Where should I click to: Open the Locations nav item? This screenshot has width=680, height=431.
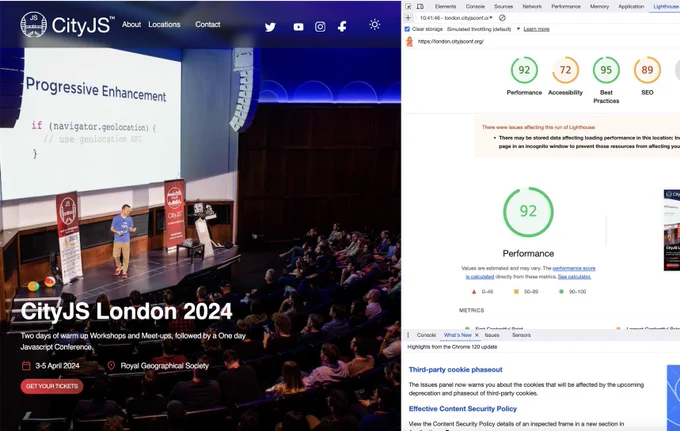[x=164, y=25]
